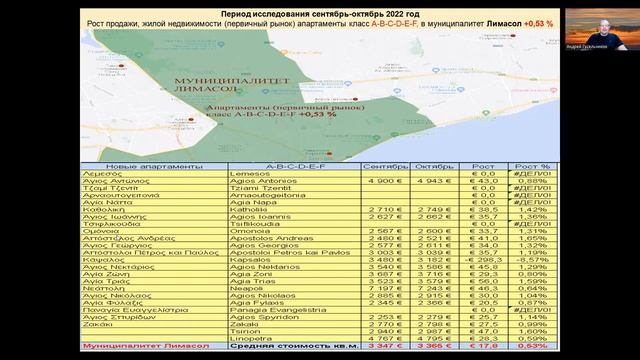This screenshot has height=360, width=640.
Task: Click the #ДЕЛ/0! error in Lemesos row
Action: tap(532, 174)
